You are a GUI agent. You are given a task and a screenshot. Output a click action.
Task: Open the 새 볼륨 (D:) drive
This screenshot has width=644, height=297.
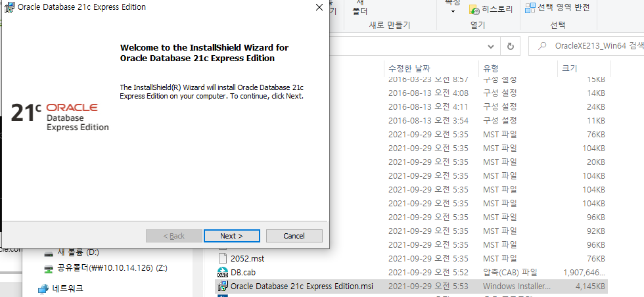[78, 252]
